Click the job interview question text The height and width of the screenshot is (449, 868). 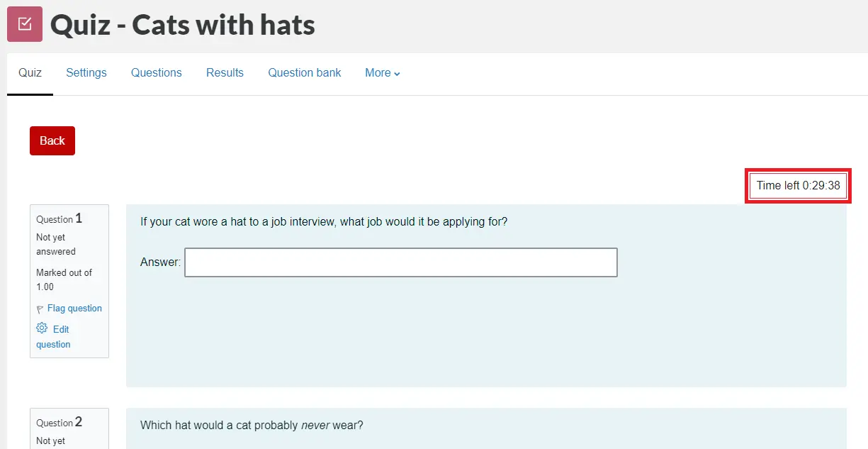324,222
